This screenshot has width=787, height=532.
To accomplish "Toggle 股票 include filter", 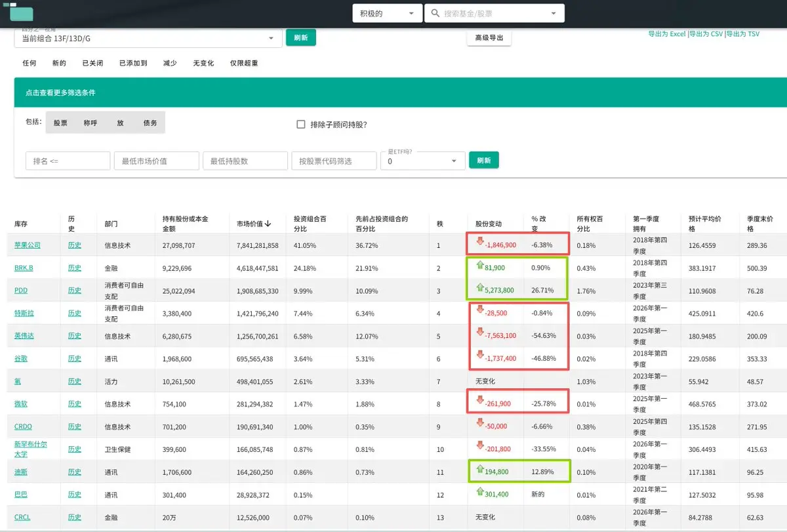I will [60, 123].
